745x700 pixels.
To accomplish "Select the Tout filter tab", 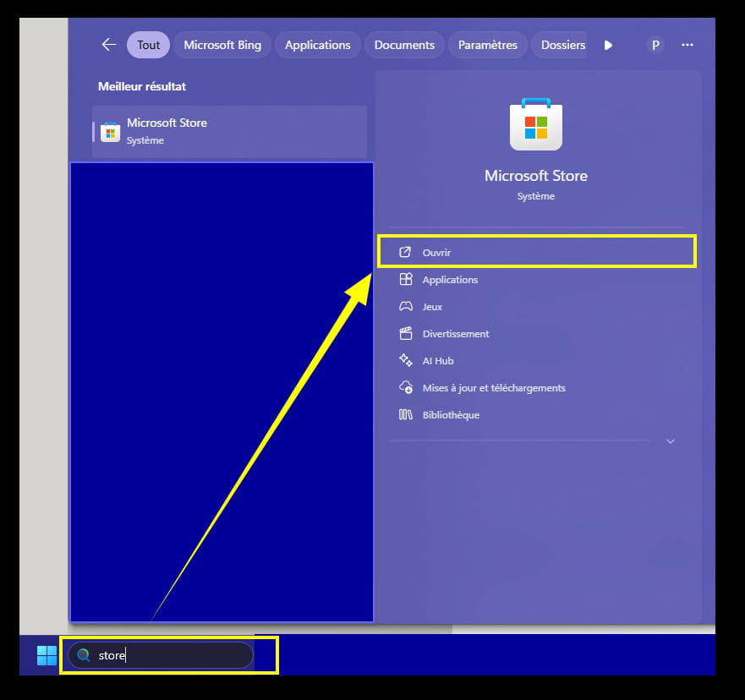I will click(148, 45).
